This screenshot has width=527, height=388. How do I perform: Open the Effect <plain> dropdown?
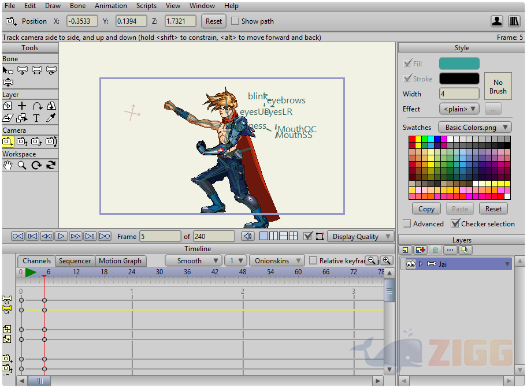pos(459,109)
